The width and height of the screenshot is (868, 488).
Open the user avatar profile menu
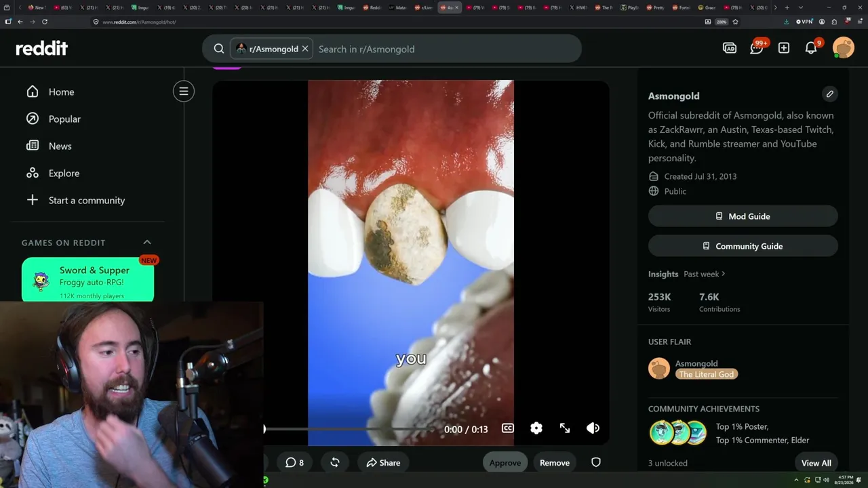tap(844, 47)
